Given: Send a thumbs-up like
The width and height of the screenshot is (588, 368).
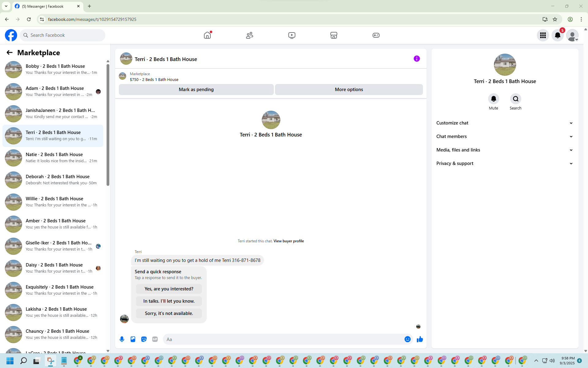Looking at the screenshot, I should (420, 339).
